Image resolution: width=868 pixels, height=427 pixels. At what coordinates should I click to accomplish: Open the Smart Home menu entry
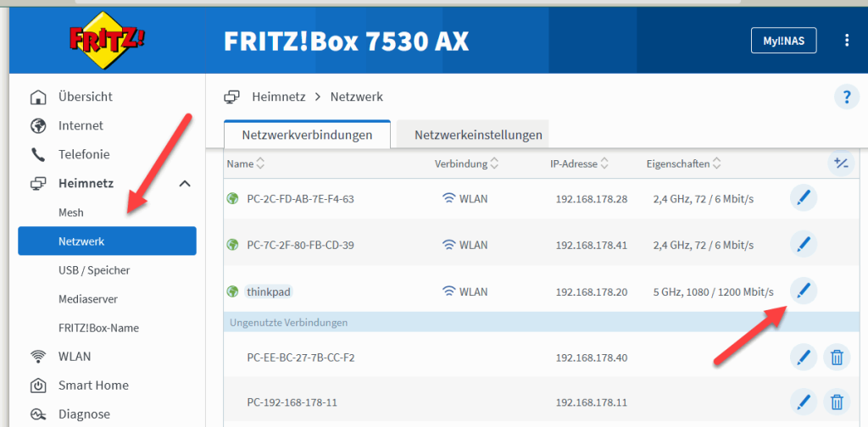93,385
